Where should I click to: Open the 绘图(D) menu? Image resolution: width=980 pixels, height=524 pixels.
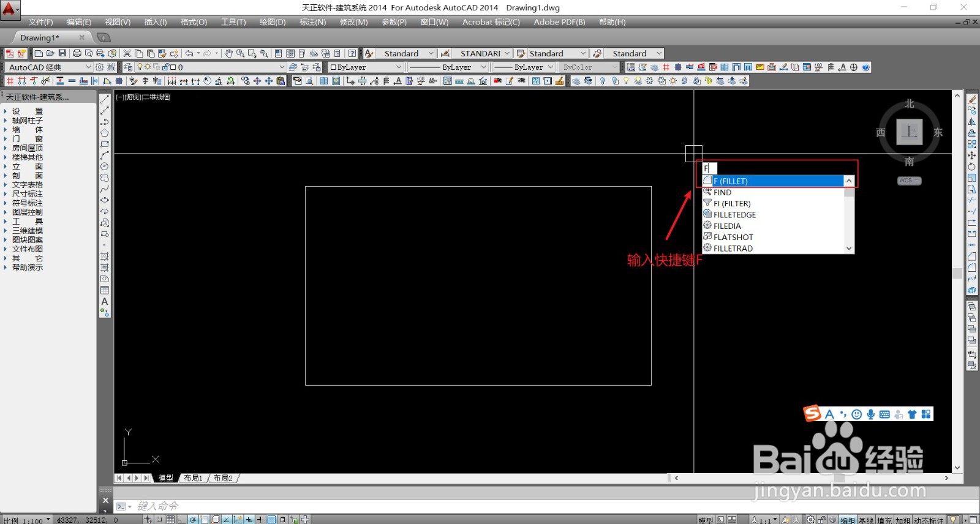point(273,22)
